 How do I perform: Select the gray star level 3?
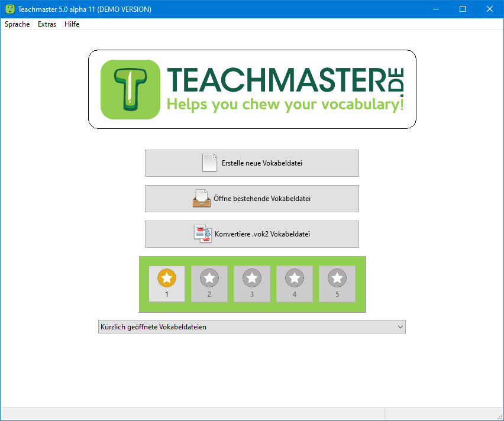pos(252,278)
